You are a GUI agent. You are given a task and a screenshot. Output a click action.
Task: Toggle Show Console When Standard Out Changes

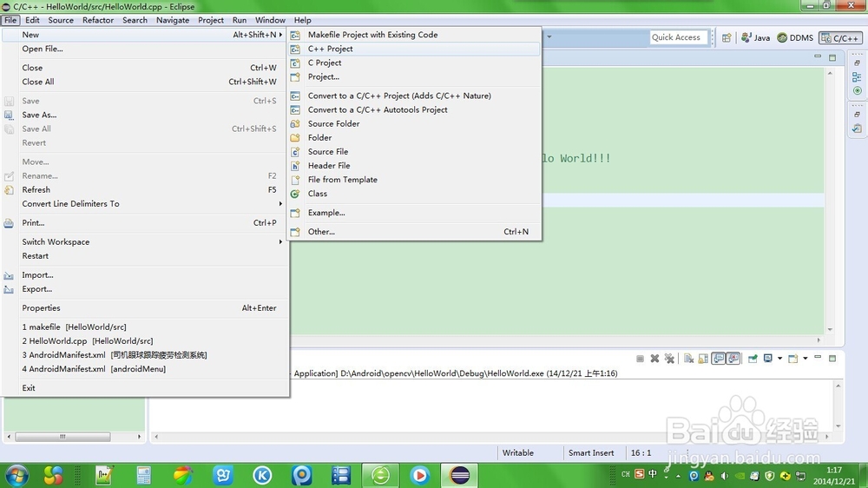tap(719, 359)
